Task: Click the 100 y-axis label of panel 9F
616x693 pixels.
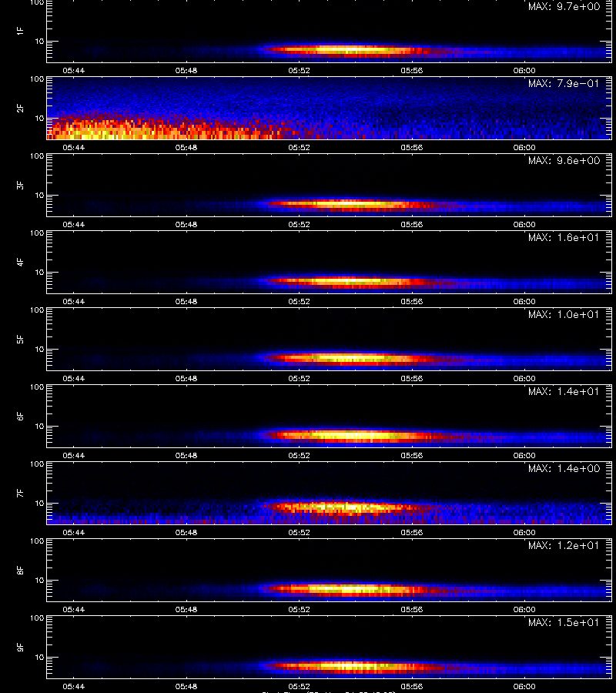Action: (x=37, y=618)
